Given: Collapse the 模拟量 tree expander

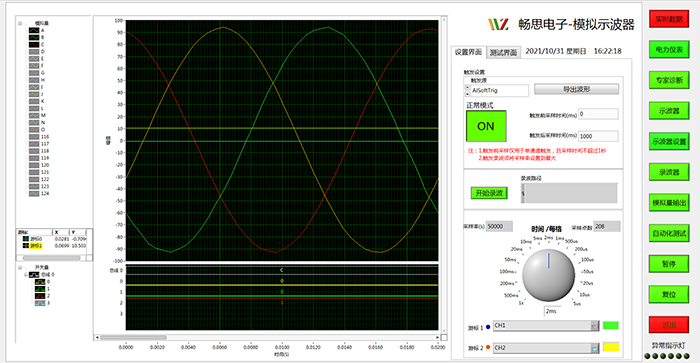Looking at the screenshot, I should coord(20,23).
